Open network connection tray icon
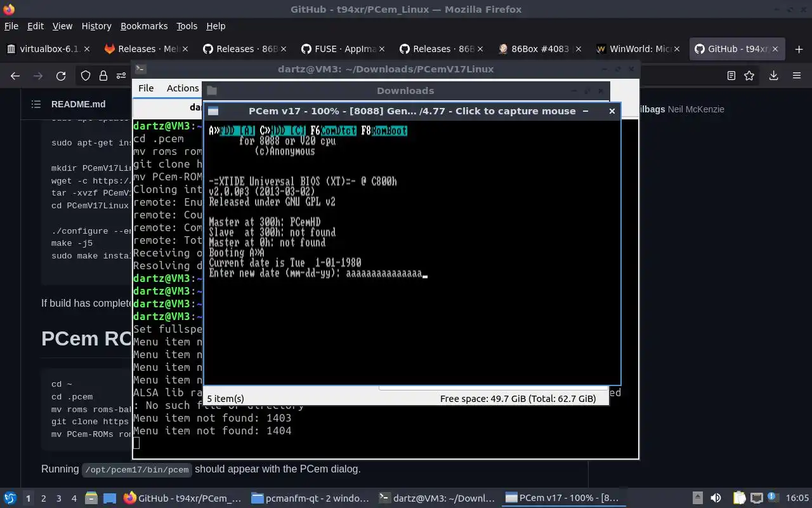812x508 pixels. [756, 498]
